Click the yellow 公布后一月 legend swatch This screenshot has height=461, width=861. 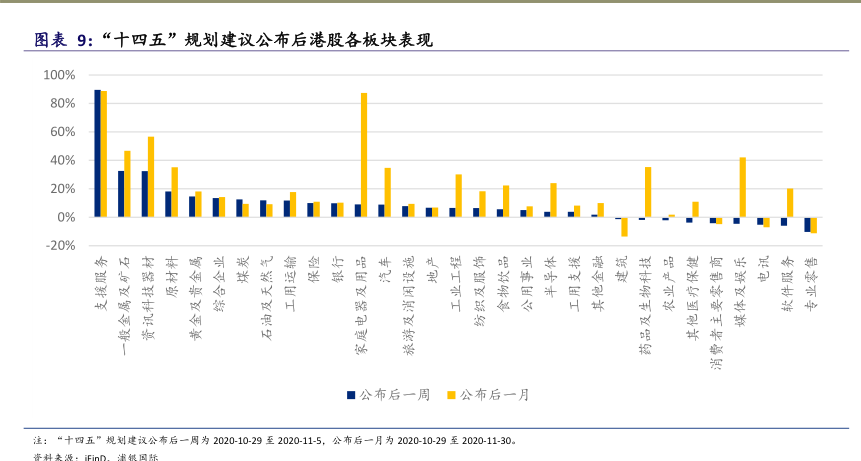[452, 395]
